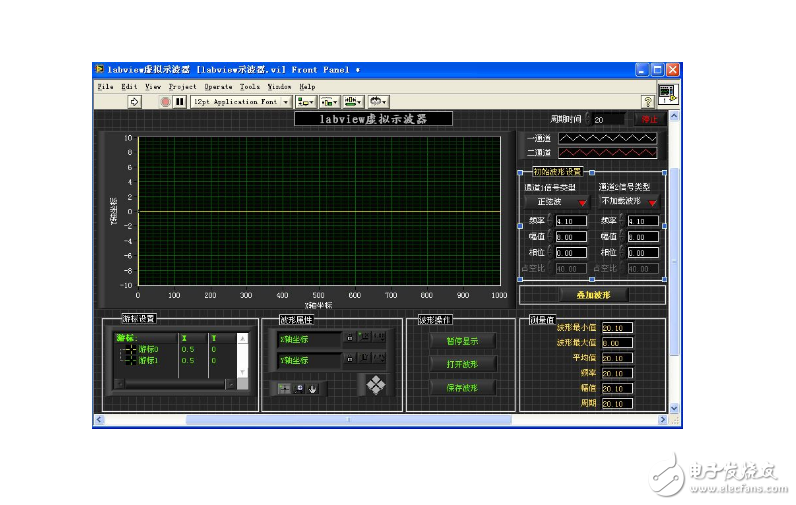The width and height of the screenshot is (796, 505).
Task: Click the channel 1 频率 stepper
Action: [550, 221]
